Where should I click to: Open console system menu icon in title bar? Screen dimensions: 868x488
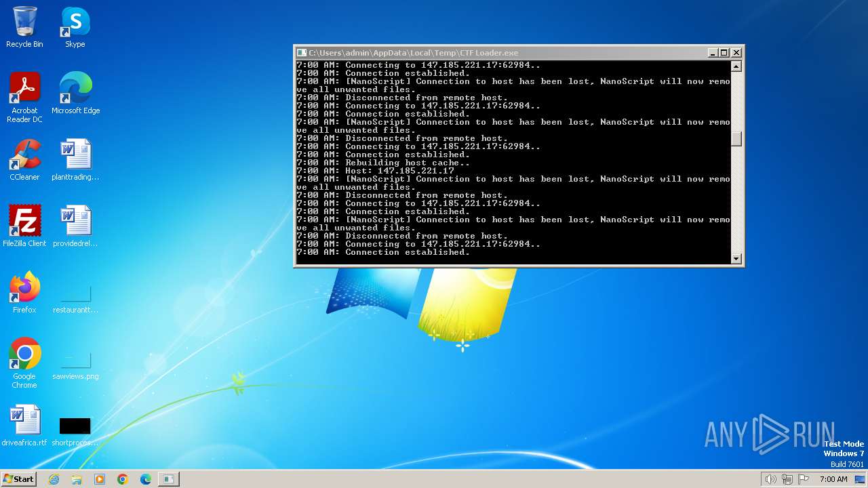click(302, 53)
